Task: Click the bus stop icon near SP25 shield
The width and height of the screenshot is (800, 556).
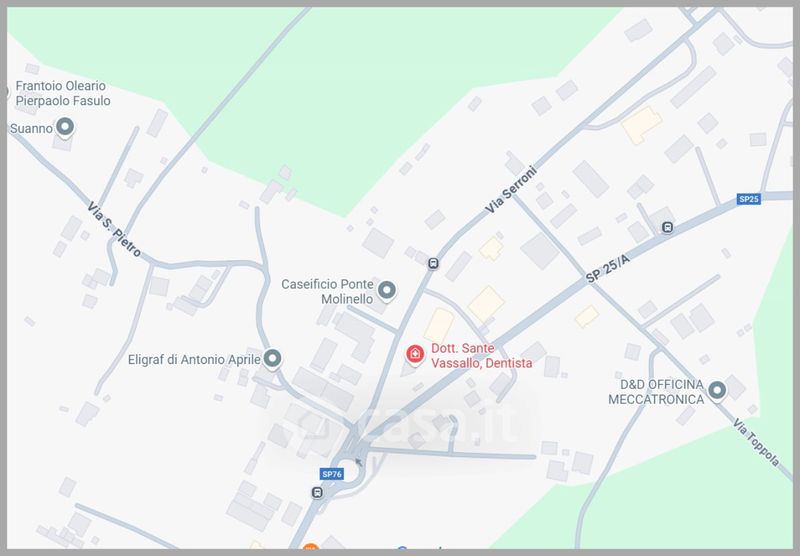Action: (667, 227)
